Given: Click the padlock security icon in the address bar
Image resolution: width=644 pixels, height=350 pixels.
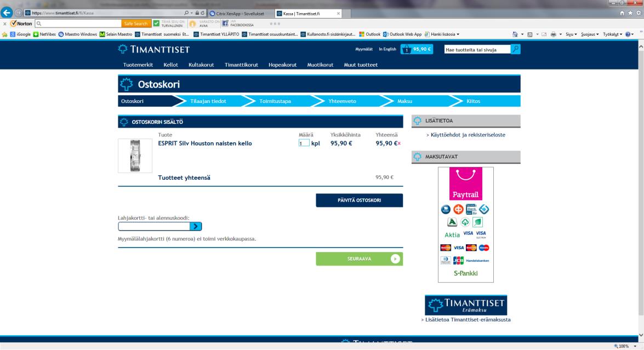Looking at the screenshot, I should point(197,13).
